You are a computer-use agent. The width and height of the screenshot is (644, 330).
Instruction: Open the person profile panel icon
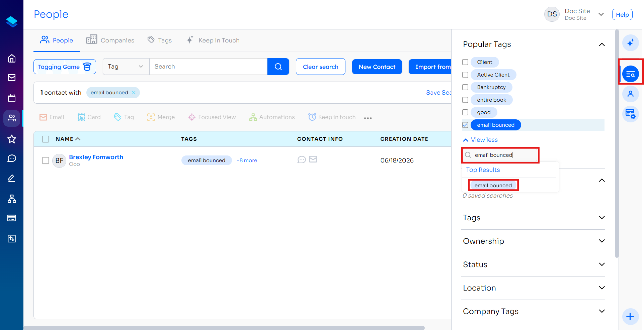click(631, 94)
